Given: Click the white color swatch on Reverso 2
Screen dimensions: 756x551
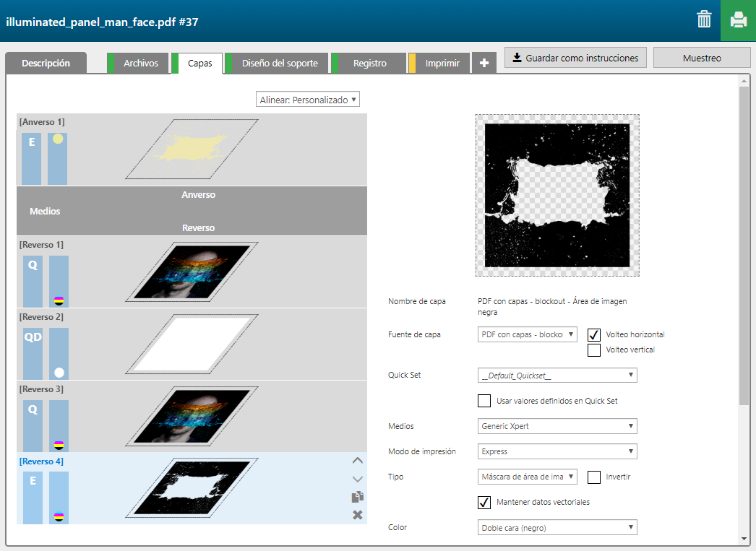Looking at the screenshot, I should point(59,373).
